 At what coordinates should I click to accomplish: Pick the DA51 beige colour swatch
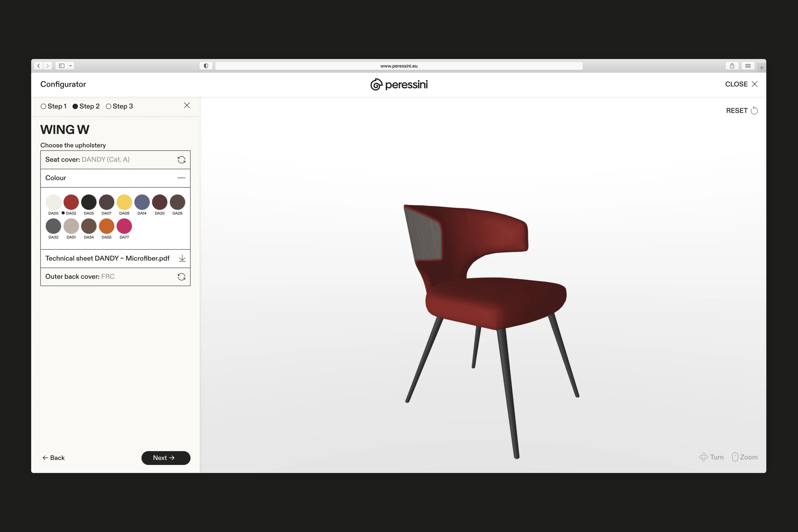[71, 226]
